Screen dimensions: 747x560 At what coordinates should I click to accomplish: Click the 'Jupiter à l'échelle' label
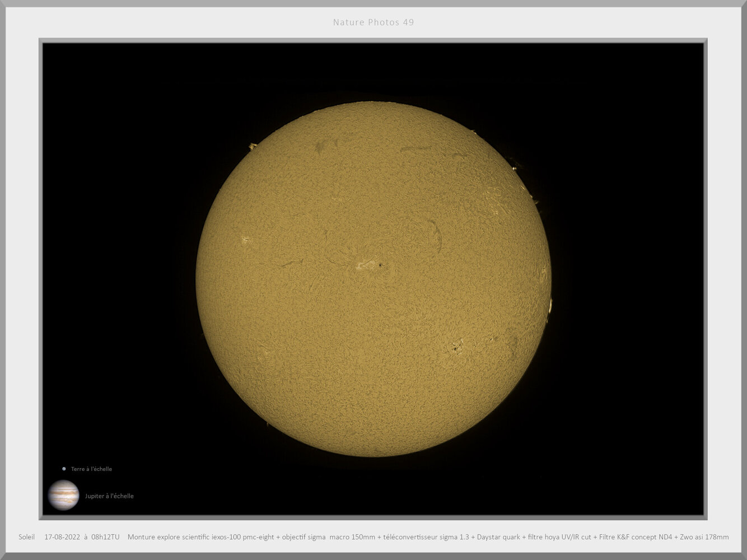tap(109, 496)
